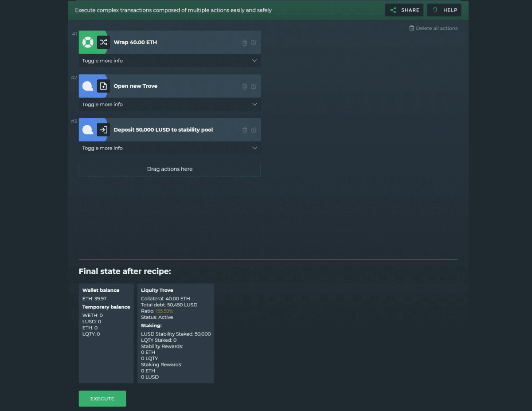The width and height of the screenshot is (532, 411).
Task: Open the Help button
Action: pyautogui.click(x=444, y=10)
